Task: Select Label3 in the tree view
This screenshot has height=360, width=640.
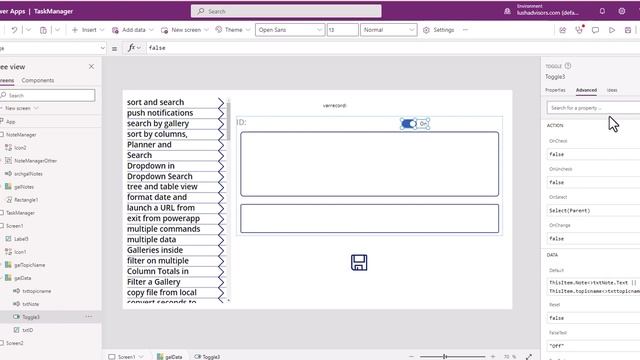Action: (x=21, y=239)
